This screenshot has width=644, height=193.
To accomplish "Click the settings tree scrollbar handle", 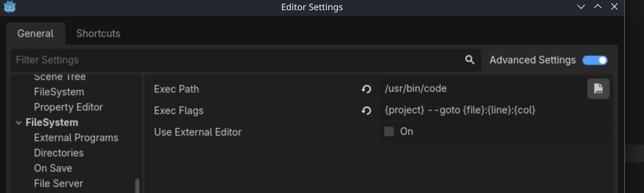I will point(137,186).
